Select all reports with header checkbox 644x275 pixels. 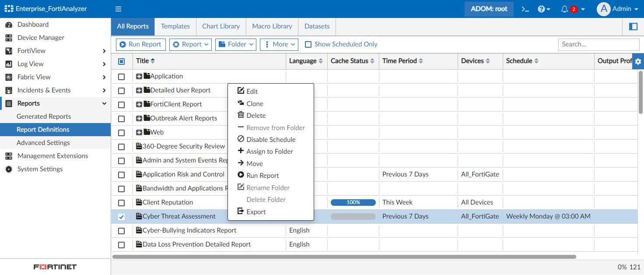pos(121,61)
